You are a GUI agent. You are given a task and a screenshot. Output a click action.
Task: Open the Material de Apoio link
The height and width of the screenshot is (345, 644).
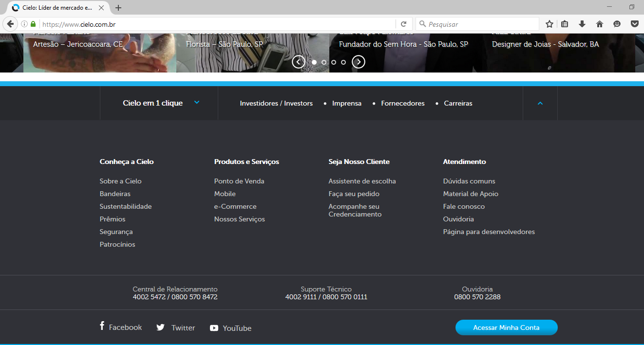coord(471,194)
